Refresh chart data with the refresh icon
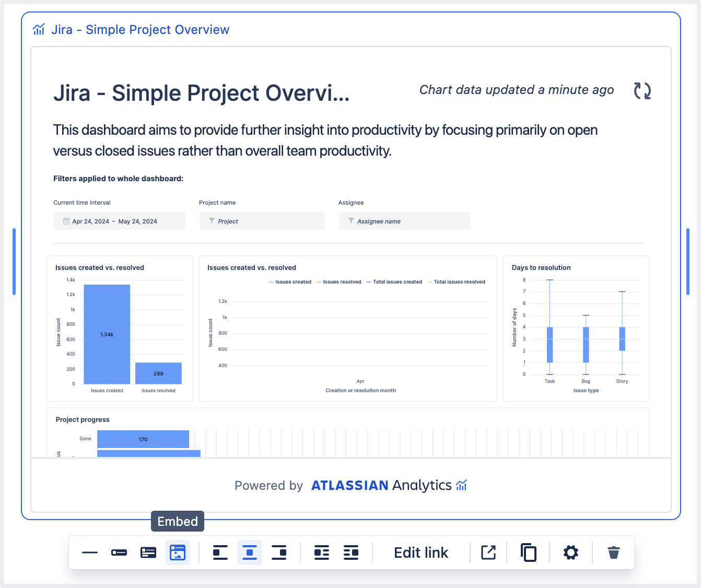The width and height of the screenshot is (701, 588). 642,91
